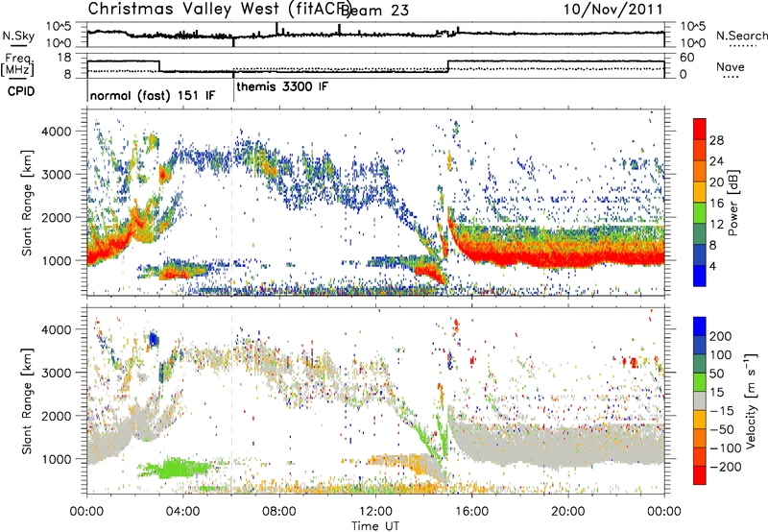The width and height of the screenshot is (768, 532).
Task: Click the '3000' range tick on the velocity panel
Action: 57,373
